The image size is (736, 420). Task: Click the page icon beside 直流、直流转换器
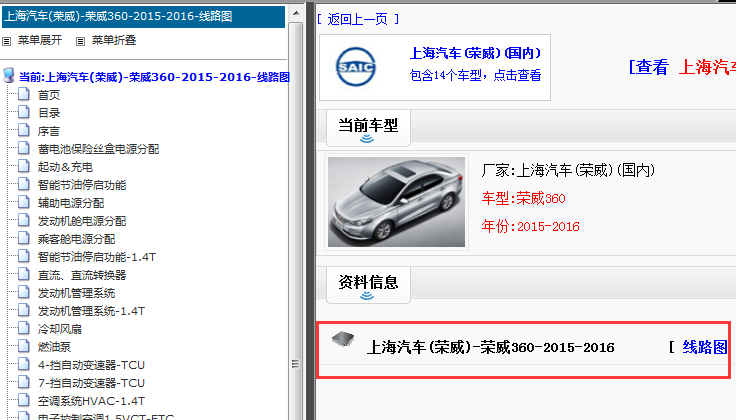(x=23, y=274)
